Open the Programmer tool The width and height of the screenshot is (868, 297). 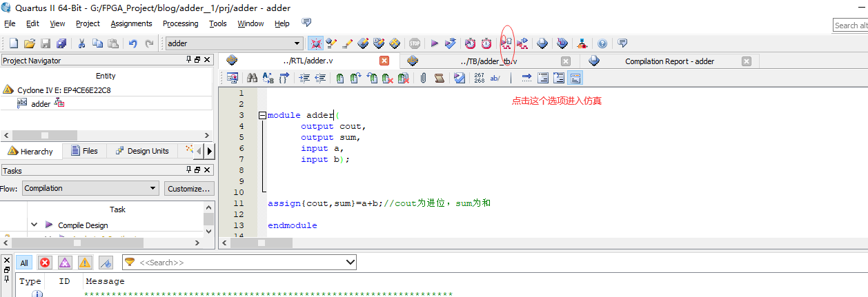pyautogui.click(x=562, y=43)
